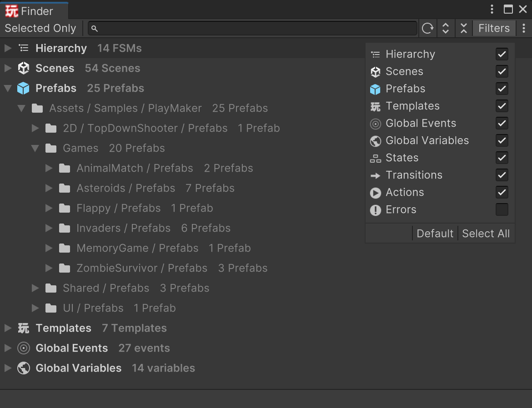Viewport: 532px width, 408px height.
Task: Click the PlayMaker Templates icon in tree
Action: (23, 328)
